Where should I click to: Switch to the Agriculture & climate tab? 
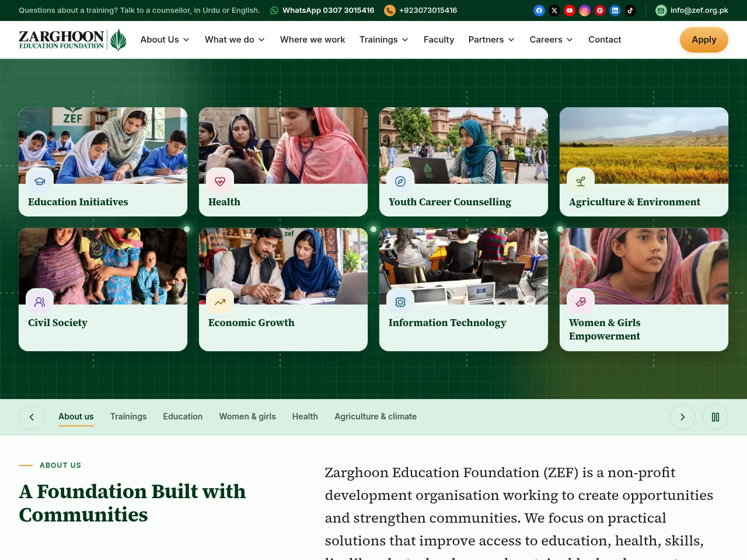[375, 416]
